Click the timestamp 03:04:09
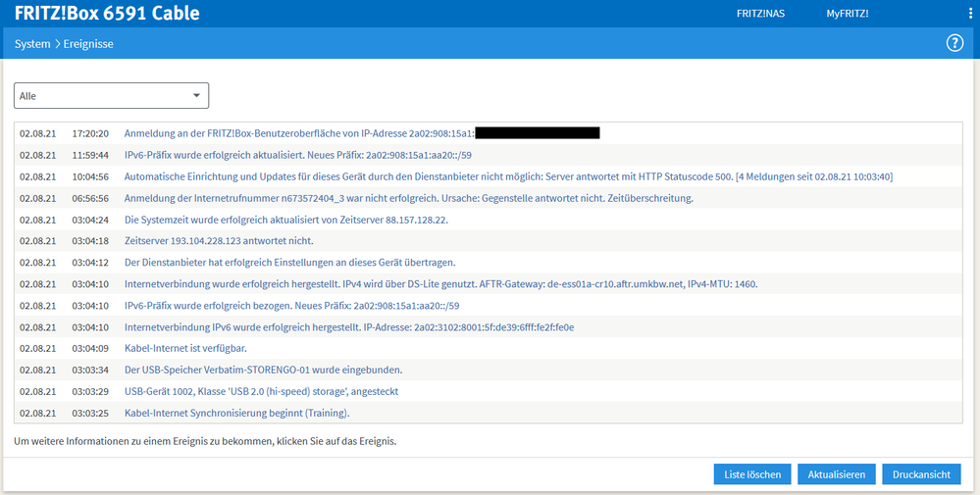Screen dimensions: 980x495 [x=90, y=348]
